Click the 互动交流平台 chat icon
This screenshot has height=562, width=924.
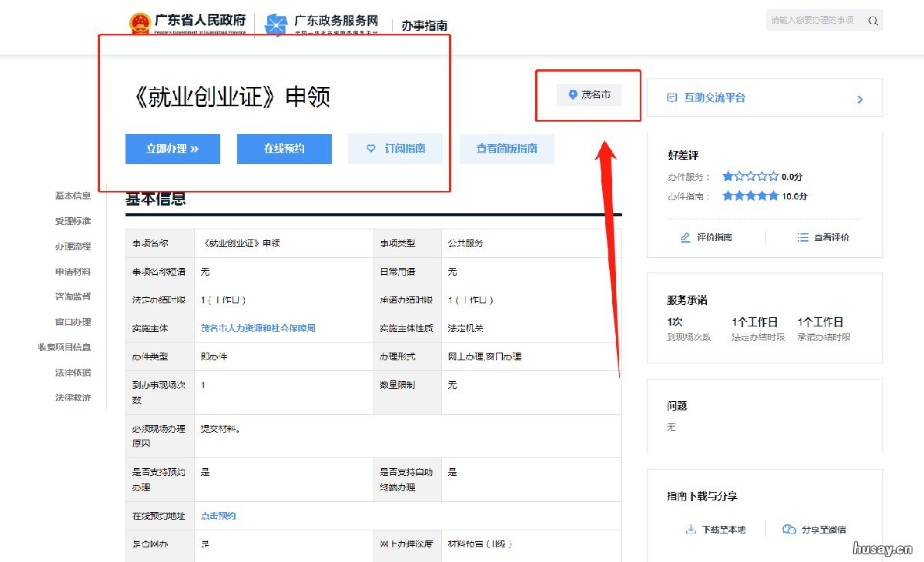tap(671, 99)
